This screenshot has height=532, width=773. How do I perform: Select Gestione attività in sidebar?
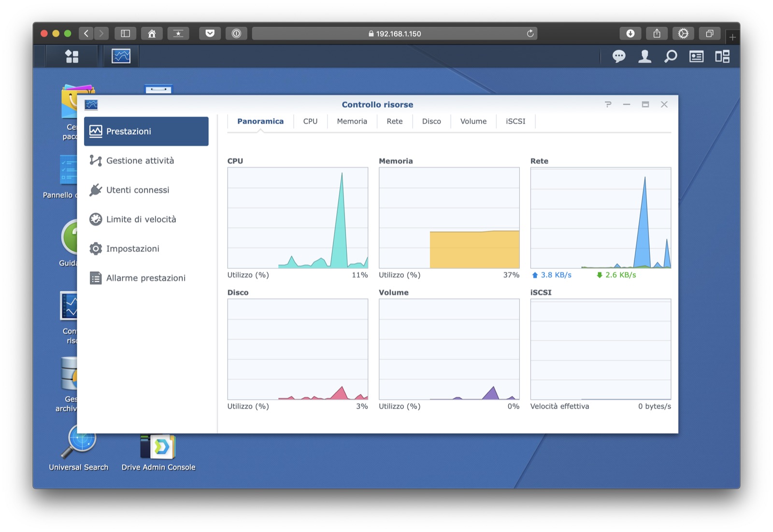pyautogui.click(x=140, y=161)
